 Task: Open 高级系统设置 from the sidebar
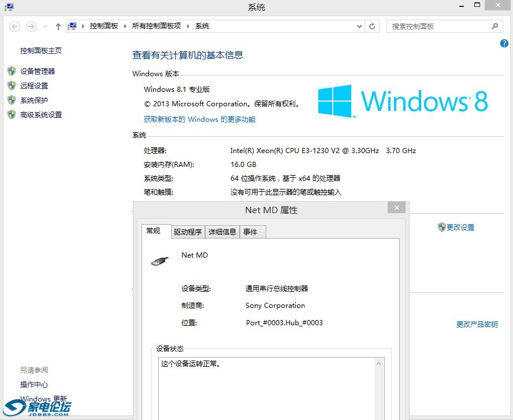(x=41, y=115)
